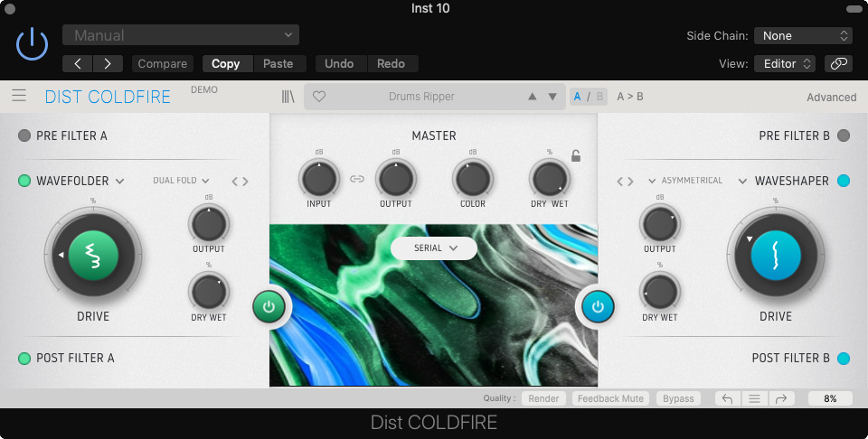Select previous fold type, left chevron
Viewport: 868px width, 439px height.
tap(235, 181)
